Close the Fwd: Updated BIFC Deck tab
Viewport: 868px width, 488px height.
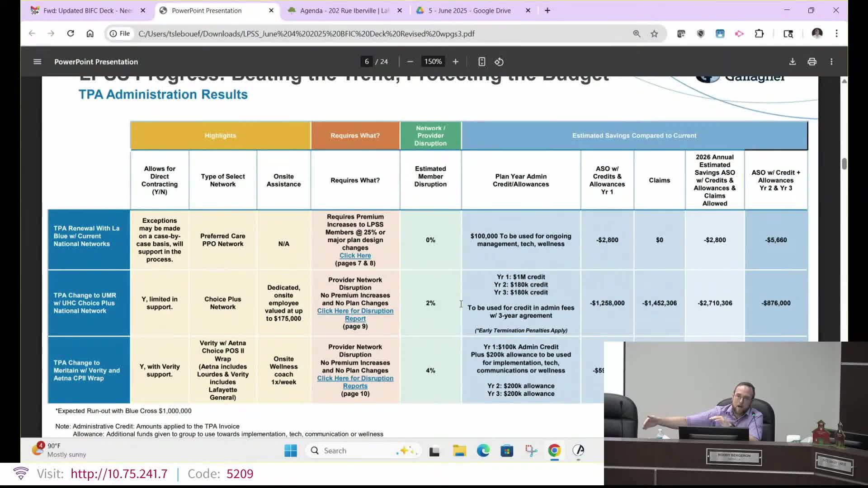point(143,10)
